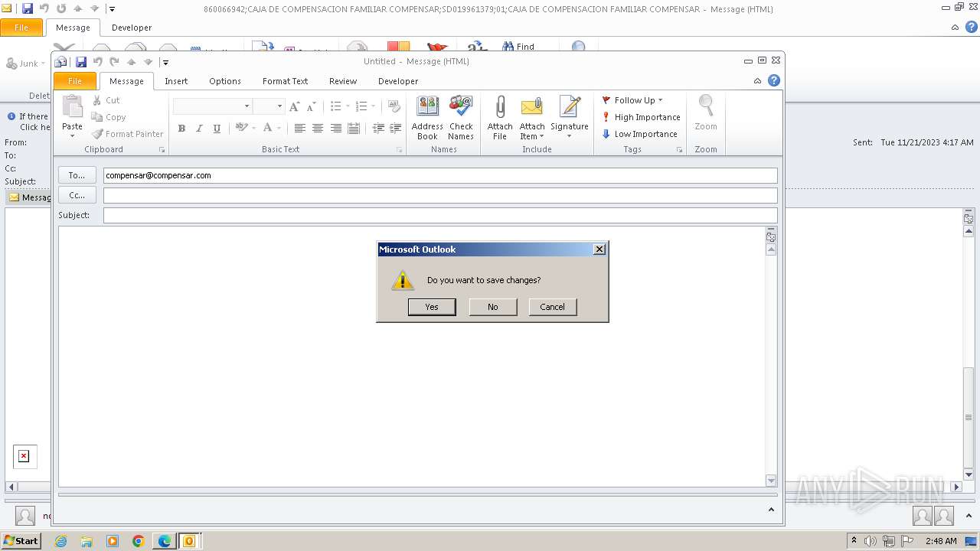Toggle Bold formatting
980x551 pixels.
(181, 129)
